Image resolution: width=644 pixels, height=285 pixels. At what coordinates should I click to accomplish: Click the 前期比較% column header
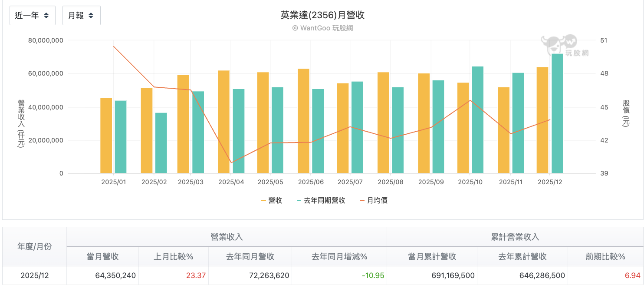click(605, 256)
